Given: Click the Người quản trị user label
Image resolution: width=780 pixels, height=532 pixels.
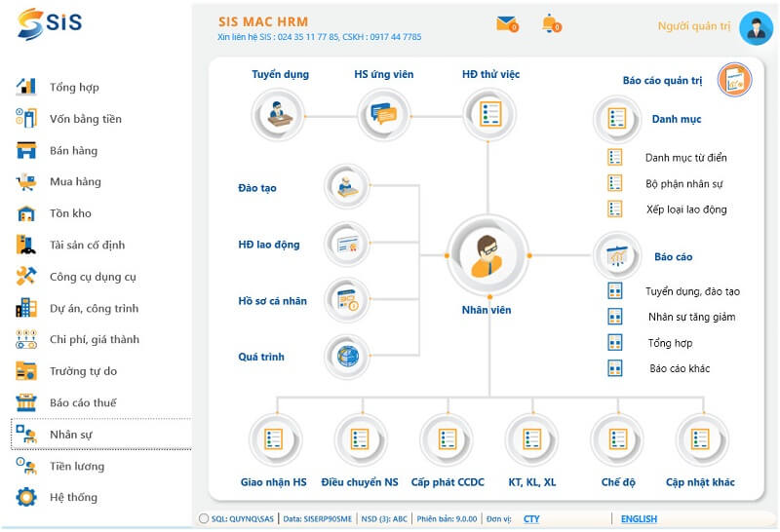Looking at the screenshot, I should 694,26.
